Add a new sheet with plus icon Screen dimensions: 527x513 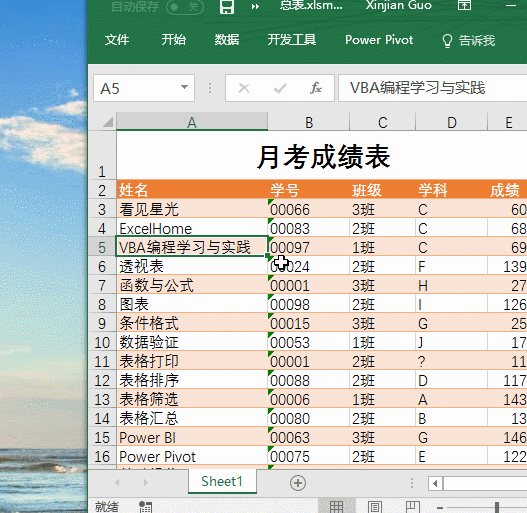(x=298, y=483)
